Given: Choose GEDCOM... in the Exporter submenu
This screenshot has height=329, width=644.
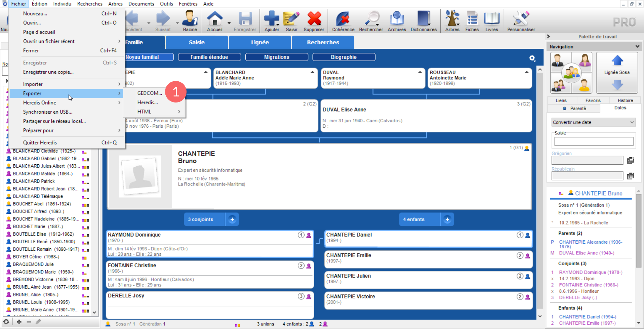Looking at the screenshot, I should click(x=150, y=93).
